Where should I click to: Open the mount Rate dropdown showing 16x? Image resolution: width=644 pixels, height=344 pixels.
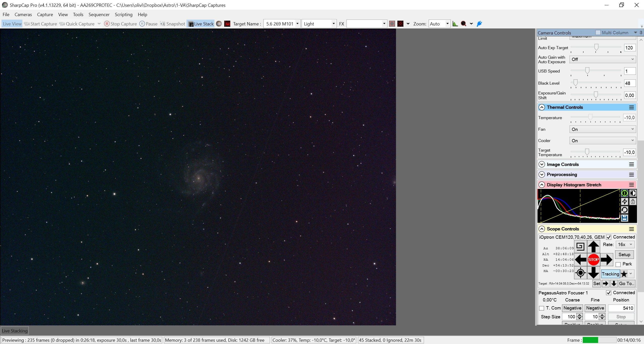point(625,245)
